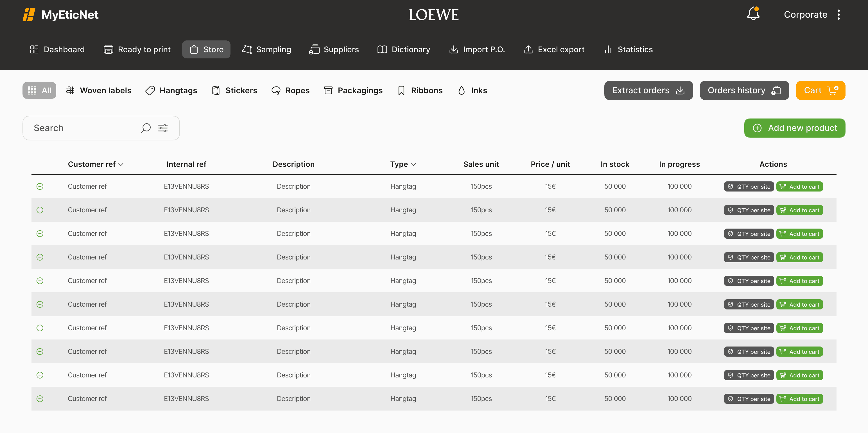Click into the Search input field

click(84, 128)
